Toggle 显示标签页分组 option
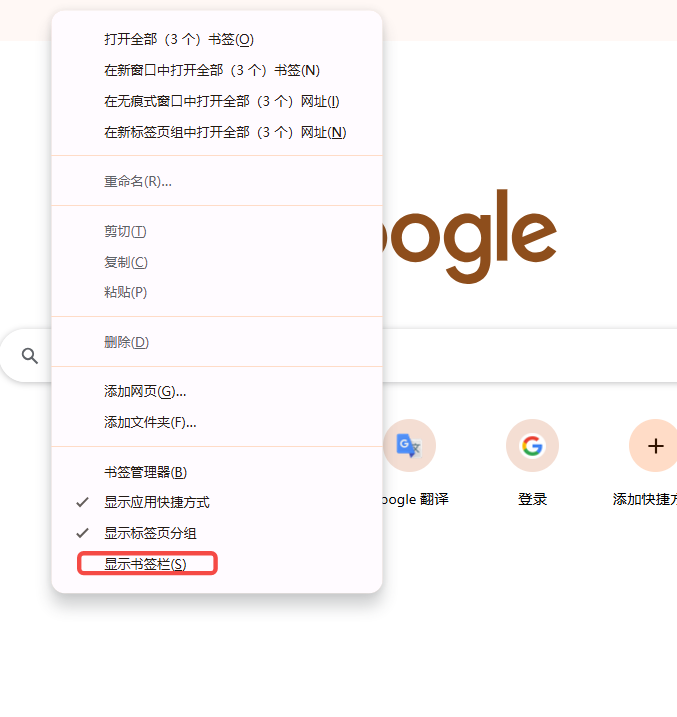The width and height of the screenshot is (677, 717). 217,533
